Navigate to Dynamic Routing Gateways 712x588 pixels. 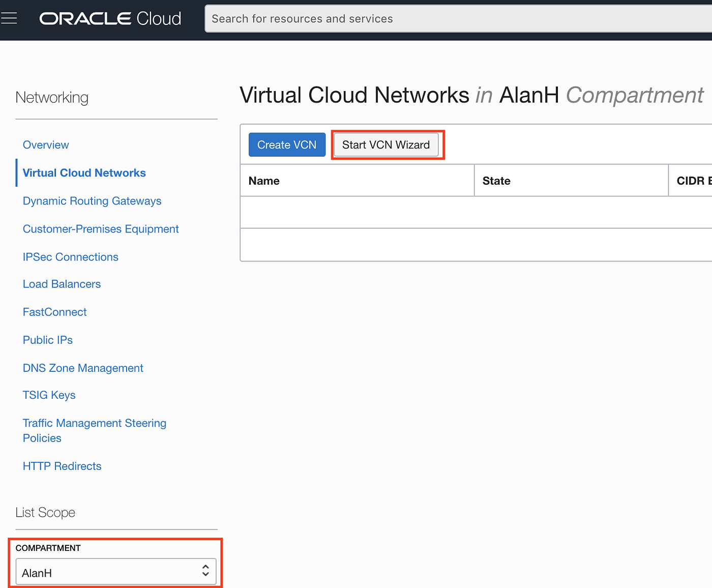pyautogui.click(x=92, y=201)
